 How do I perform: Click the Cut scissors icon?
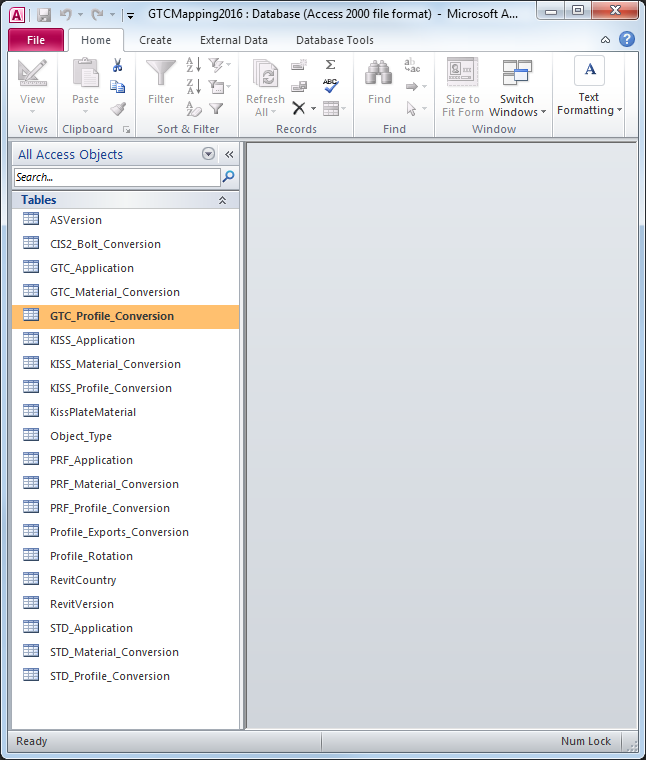117,65
